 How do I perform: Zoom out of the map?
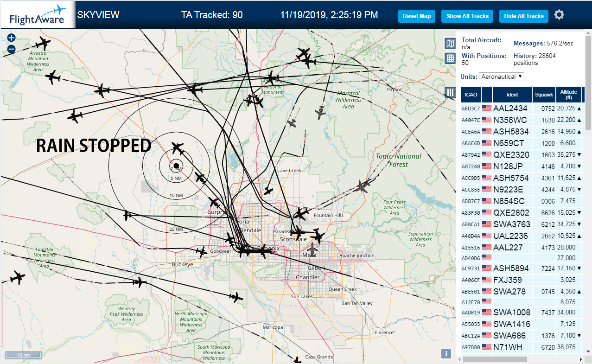12,49
